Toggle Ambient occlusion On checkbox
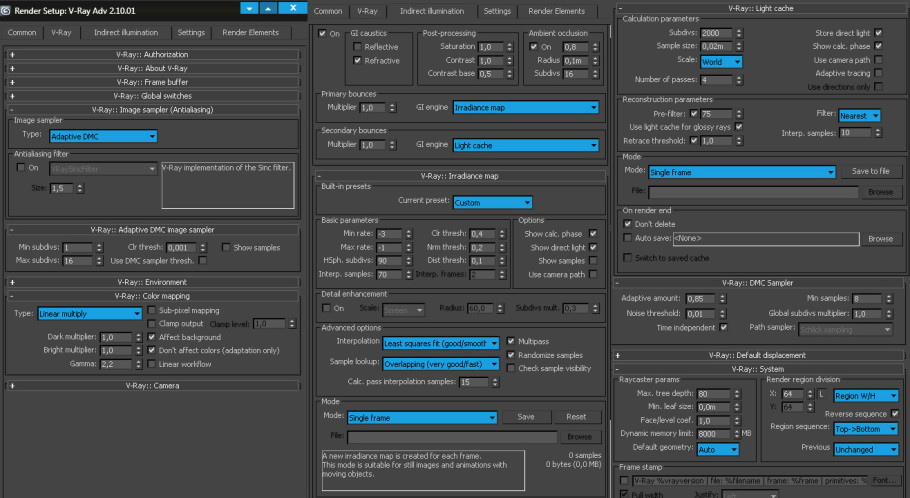This screenshot has height=498, width=910. tap(534, 46)
